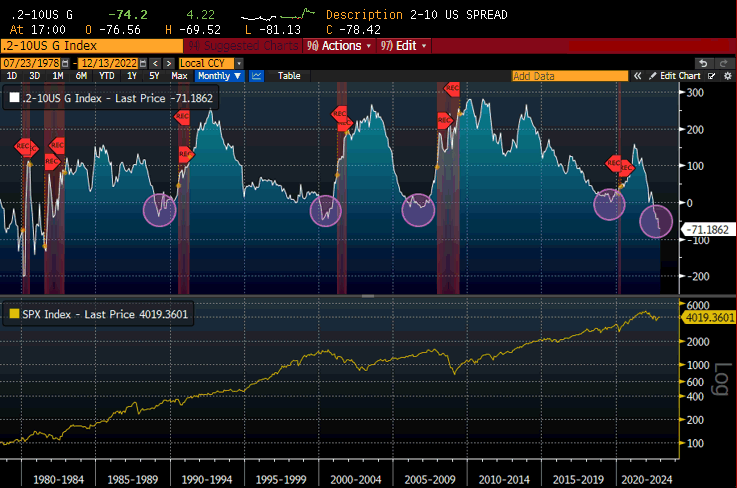Click the REC recession marker near 1990

tap(182, 116)
